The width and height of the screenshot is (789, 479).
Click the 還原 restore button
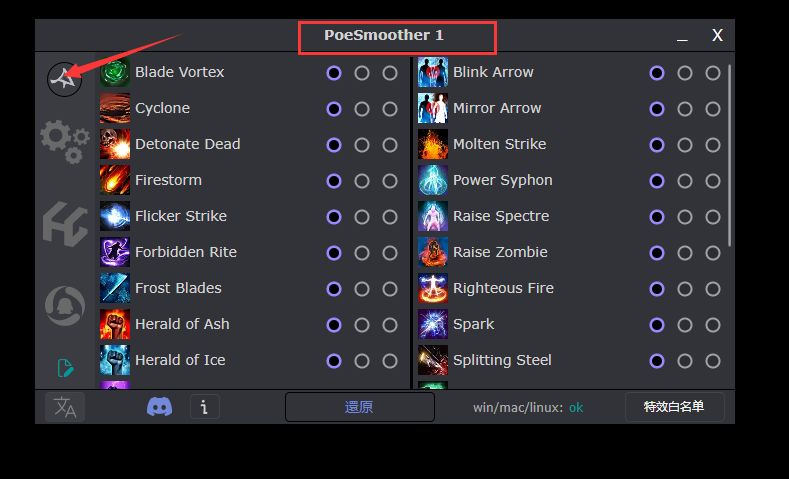click(360, 407)
